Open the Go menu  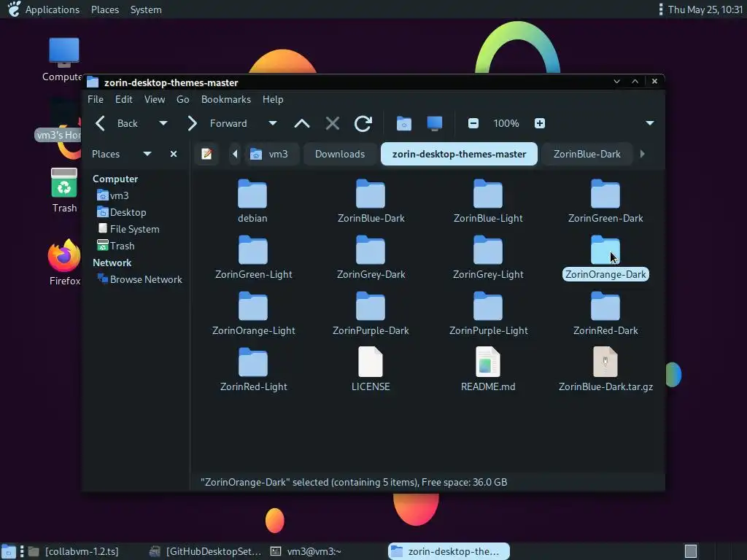tap(183, 99)
